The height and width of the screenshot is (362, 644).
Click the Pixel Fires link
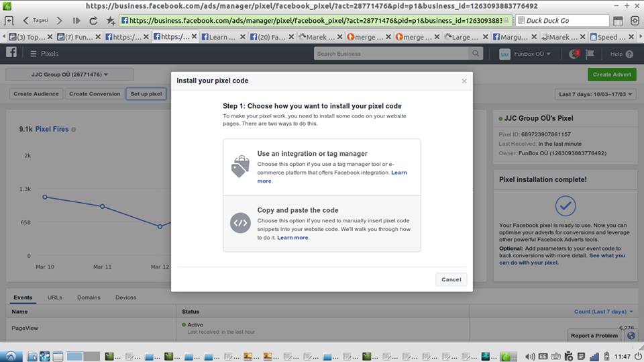click(52, 129)
